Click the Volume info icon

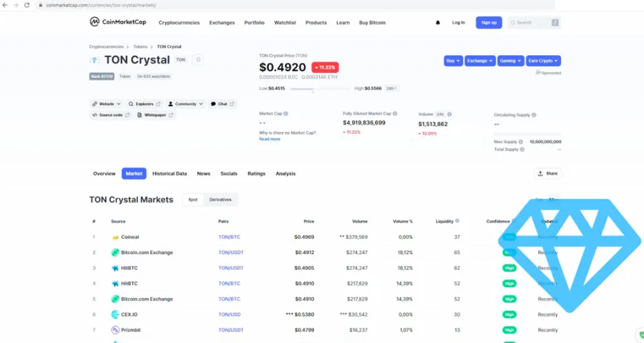coord(449,114)
